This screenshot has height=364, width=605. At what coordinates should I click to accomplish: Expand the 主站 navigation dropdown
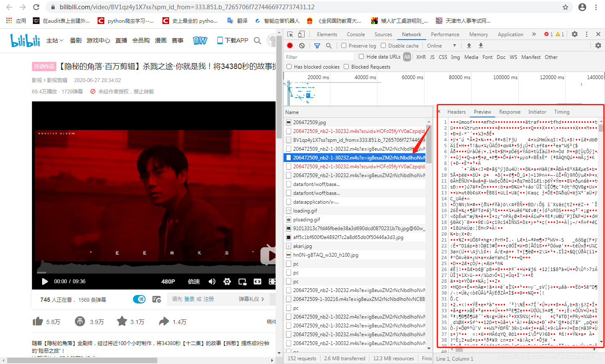click(55, 40)
